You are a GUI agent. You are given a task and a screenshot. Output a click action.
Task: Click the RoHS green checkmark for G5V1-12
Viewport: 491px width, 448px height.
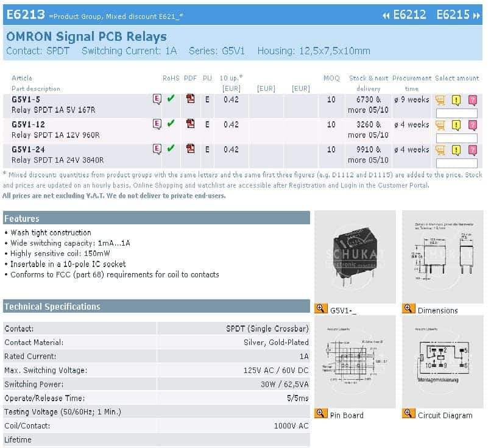[171, 123]
